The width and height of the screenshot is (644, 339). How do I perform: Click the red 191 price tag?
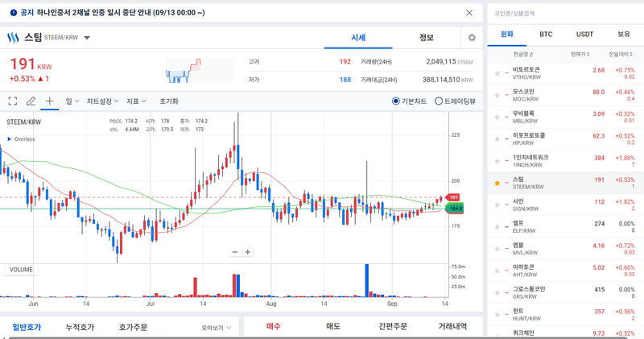tap(452, 197)
